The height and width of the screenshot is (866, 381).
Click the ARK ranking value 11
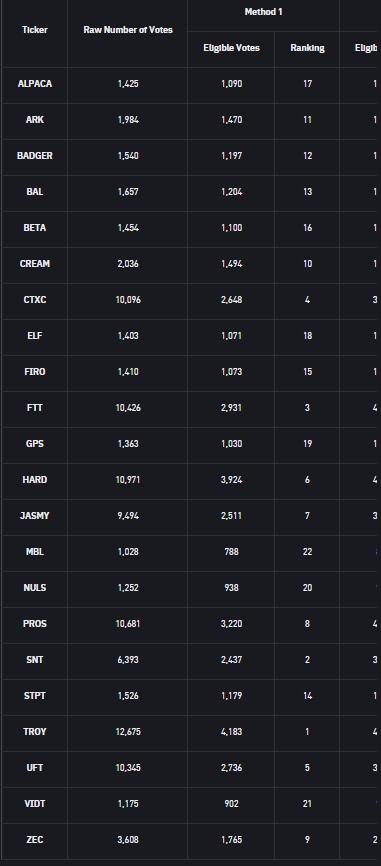(307, 120)
